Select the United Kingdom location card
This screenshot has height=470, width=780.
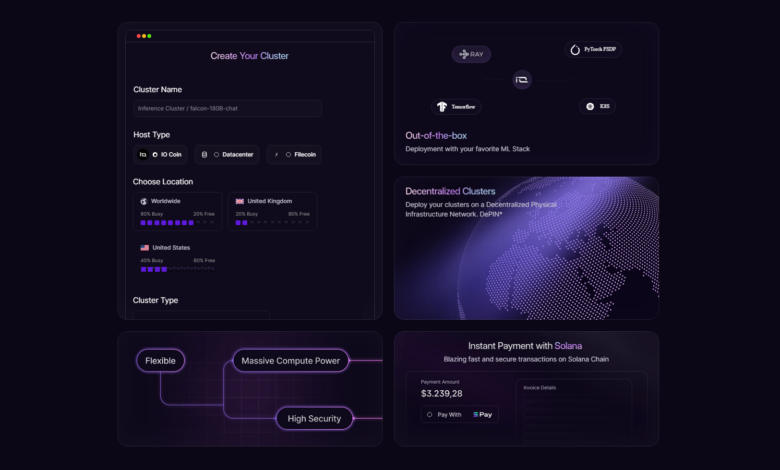click(x=272, y=211)
